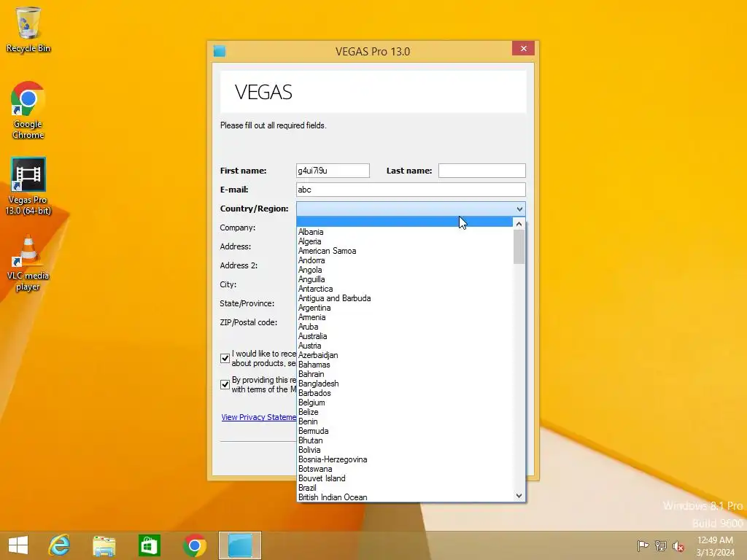The height and width of the screenshot is (560, 747).
Task: Close the VEGAS Pro 13.0 dialog
Action: [523, 49]
